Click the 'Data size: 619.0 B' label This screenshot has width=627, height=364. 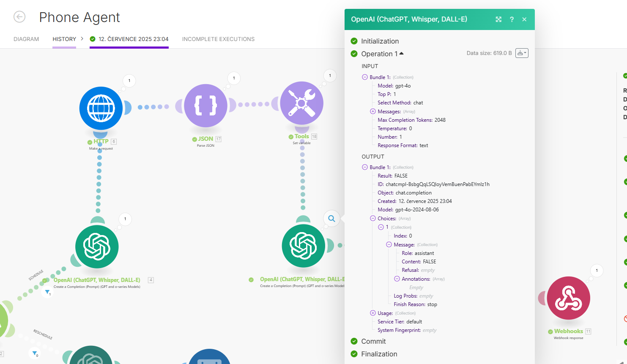click(x=489, y=53)
